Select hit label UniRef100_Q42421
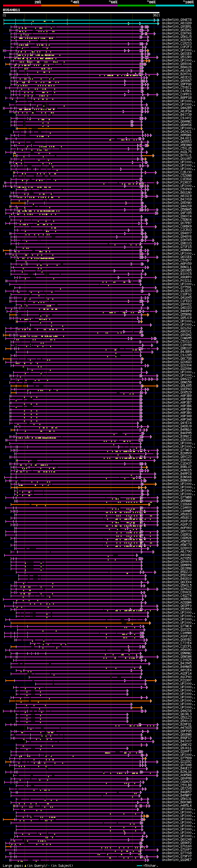This screenshot has height=868, width=197. point(177,132)
